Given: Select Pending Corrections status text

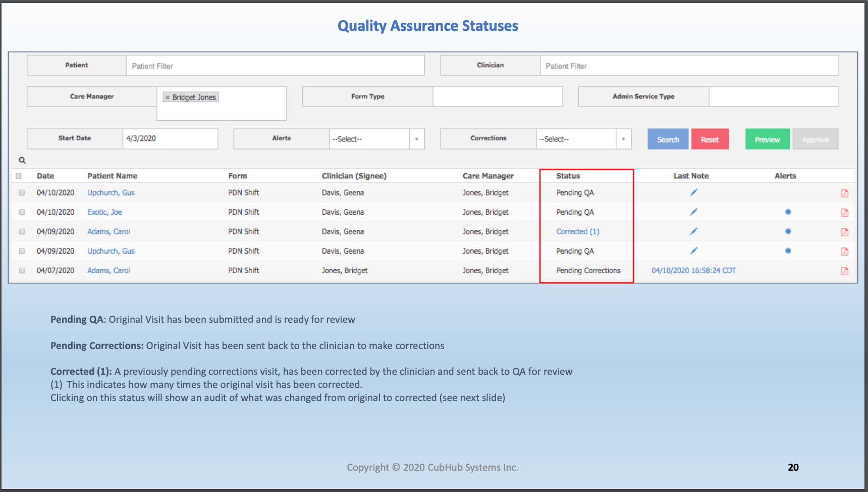Looking at the screenshot, I should click(588, 270).
